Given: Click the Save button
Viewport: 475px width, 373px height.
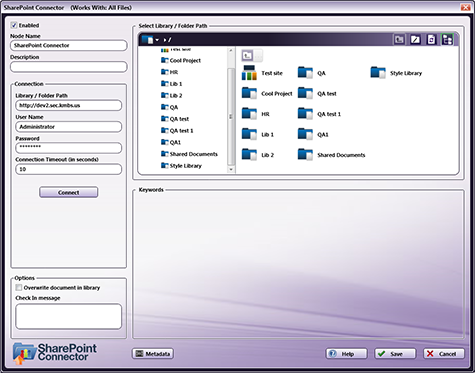Looking at the screenshot, I should (x=395, y=354).
